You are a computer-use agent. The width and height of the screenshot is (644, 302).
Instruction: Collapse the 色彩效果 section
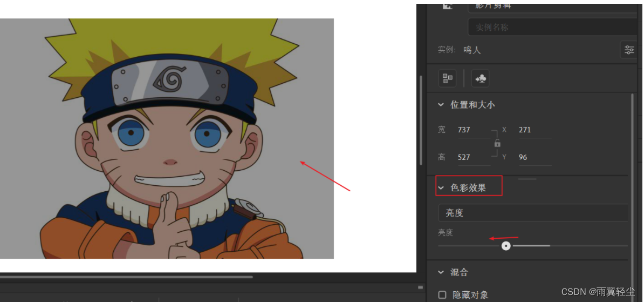(x=441, y=187)
